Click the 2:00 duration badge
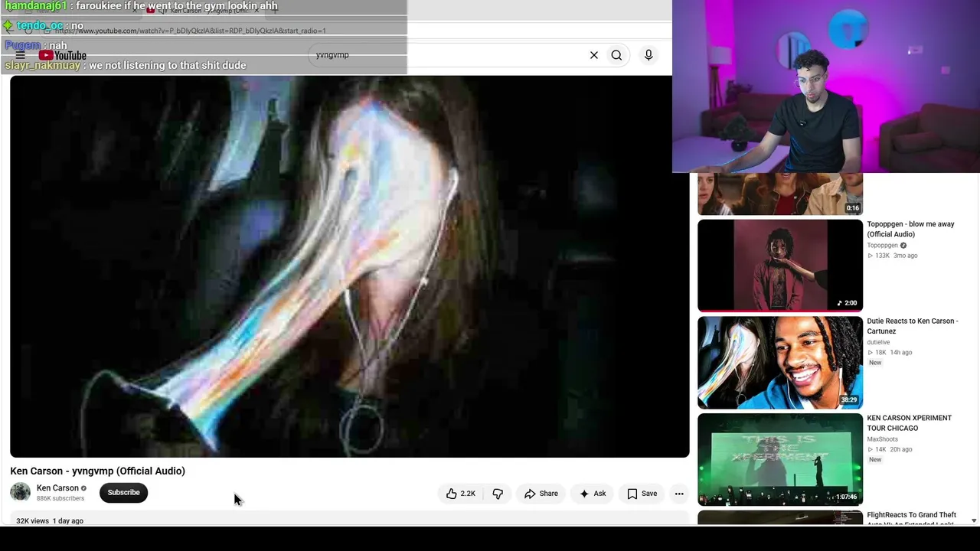This screenshot has width=980, height=551. (x=847, y=303)
